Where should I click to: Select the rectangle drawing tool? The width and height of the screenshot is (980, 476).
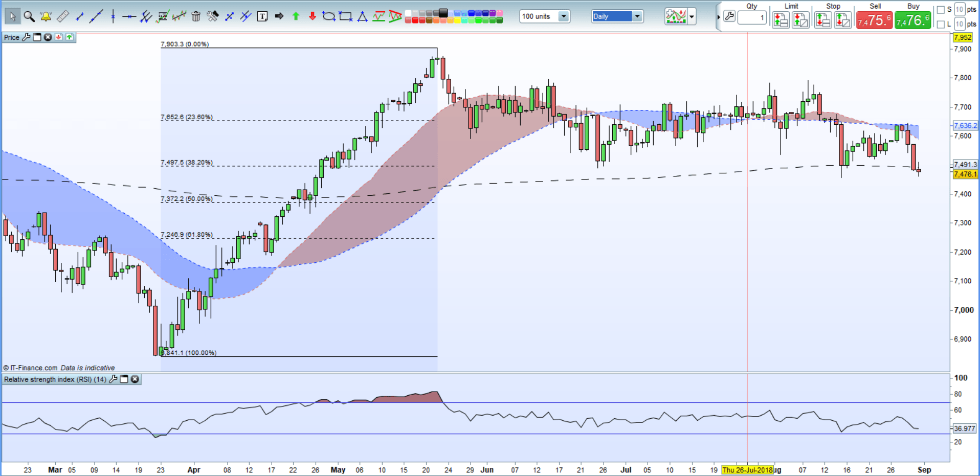pos(346,17)
